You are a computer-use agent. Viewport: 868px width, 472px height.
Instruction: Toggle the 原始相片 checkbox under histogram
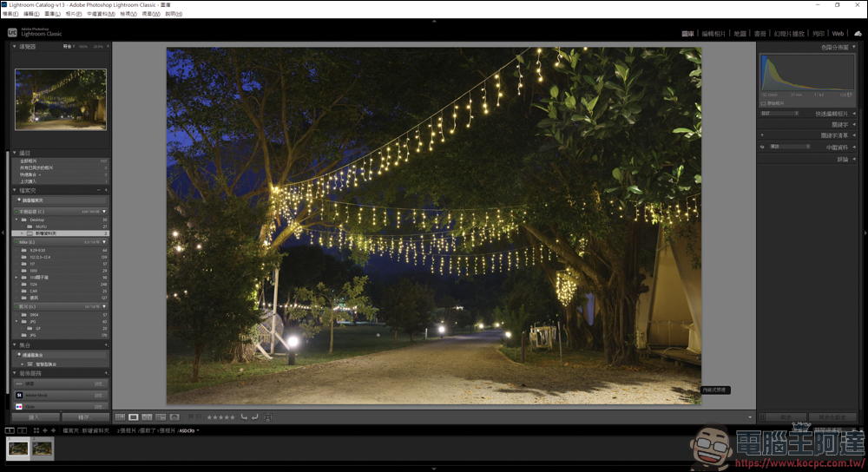tap(763, 103)
